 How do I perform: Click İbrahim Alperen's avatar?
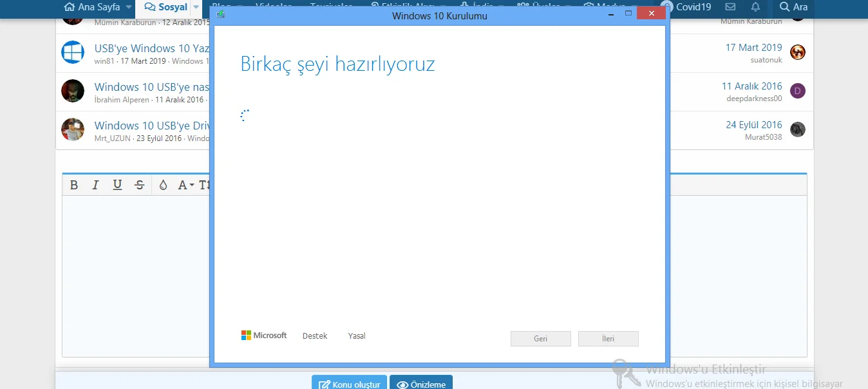point(73,91)
